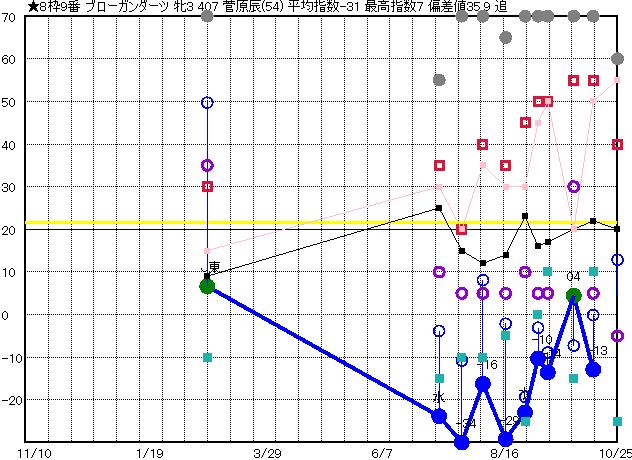Click the 3/29 date label on x-axis
Viewport: 632px width, 460px height.
pos(266,452)
